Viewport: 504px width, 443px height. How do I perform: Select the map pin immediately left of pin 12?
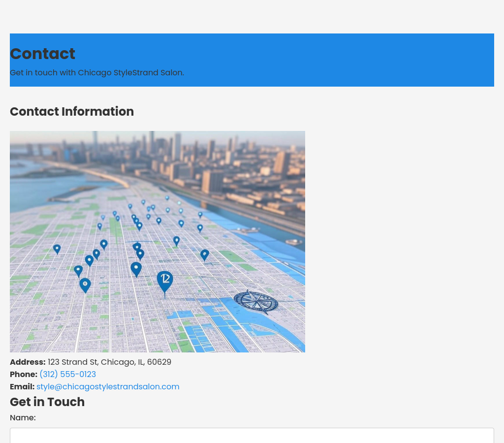pyautogui.click(x=136, y=269)
